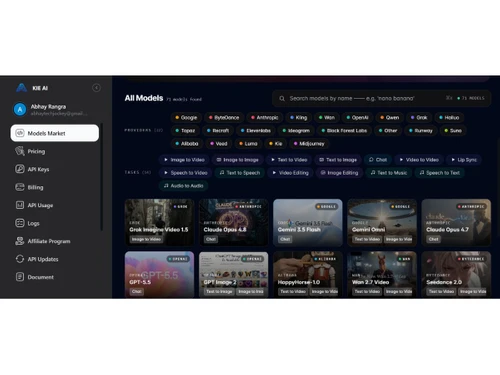Image resolution: width=500 pixels, height=375 pixels.
Task: Select the Ideogram provider filter
Action: 296,130
